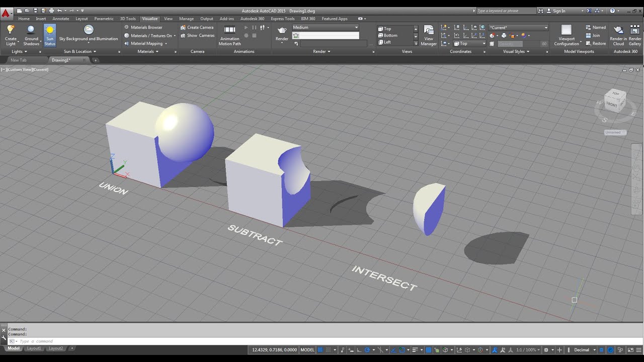Click Restore viewports button
Image resolution: width=644 pixels, height=362 pixels.
point(596,44)
